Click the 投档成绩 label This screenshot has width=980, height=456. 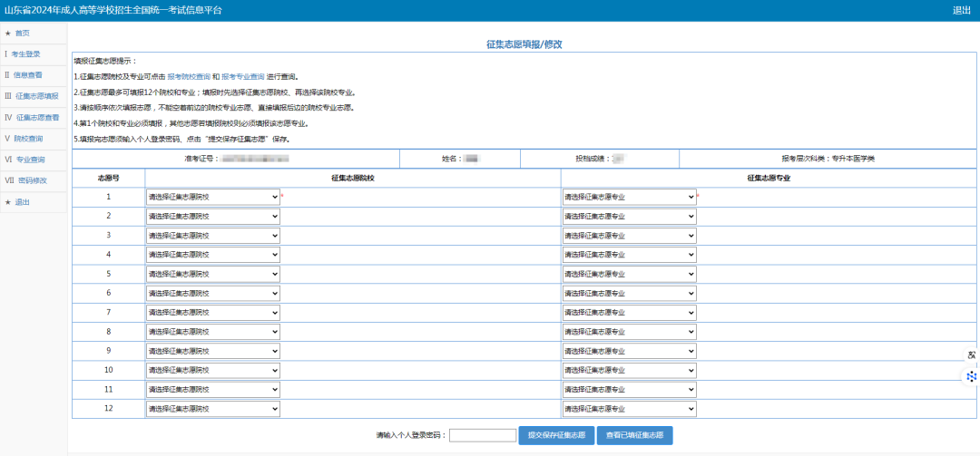point(593,159)
